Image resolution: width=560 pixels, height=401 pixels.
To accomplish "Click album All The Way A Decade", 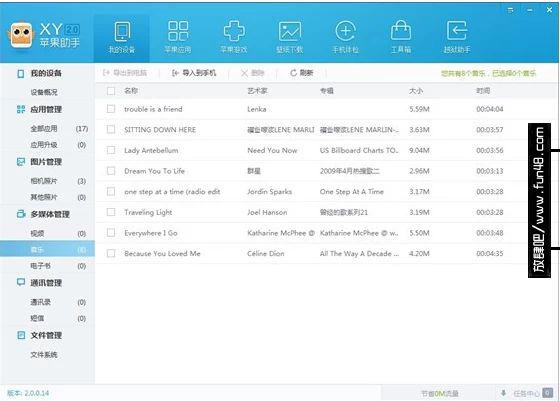I will click(359, 254).
